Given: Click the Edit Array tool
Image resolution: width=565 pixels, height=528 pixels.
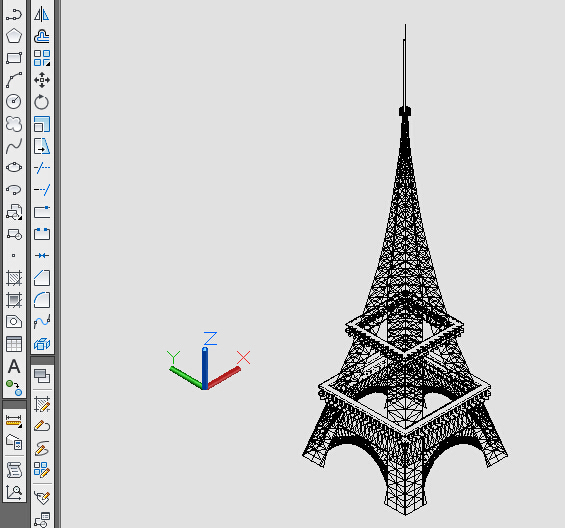Looking at the screenshot, I should point(42,470).
